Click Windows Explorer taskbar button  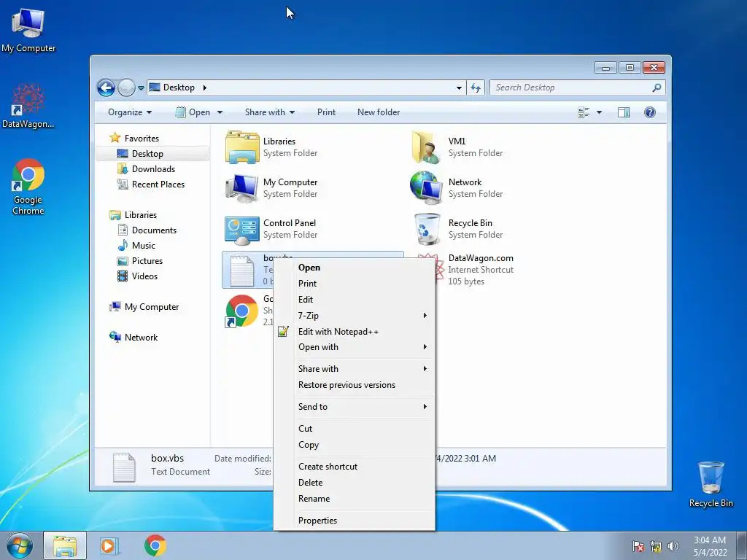(65, 545)
